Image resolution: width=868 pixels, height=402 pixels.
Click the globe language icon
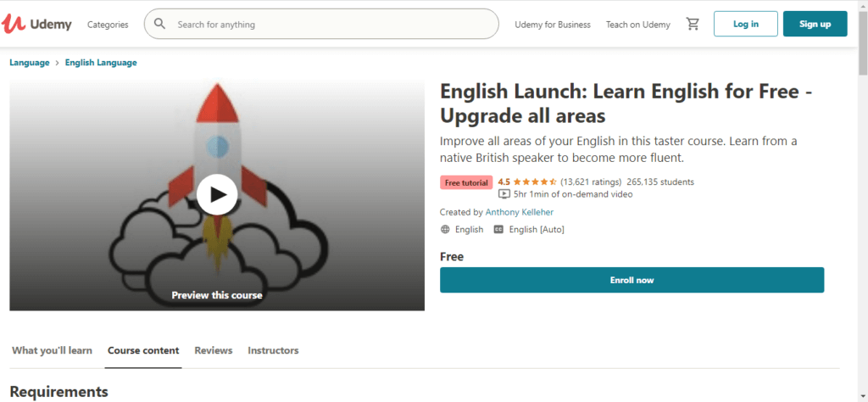(445, 229)
